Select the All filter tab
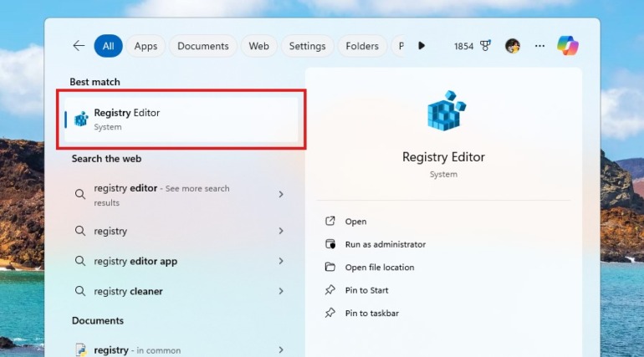644x357 pixels. (109, 46)
